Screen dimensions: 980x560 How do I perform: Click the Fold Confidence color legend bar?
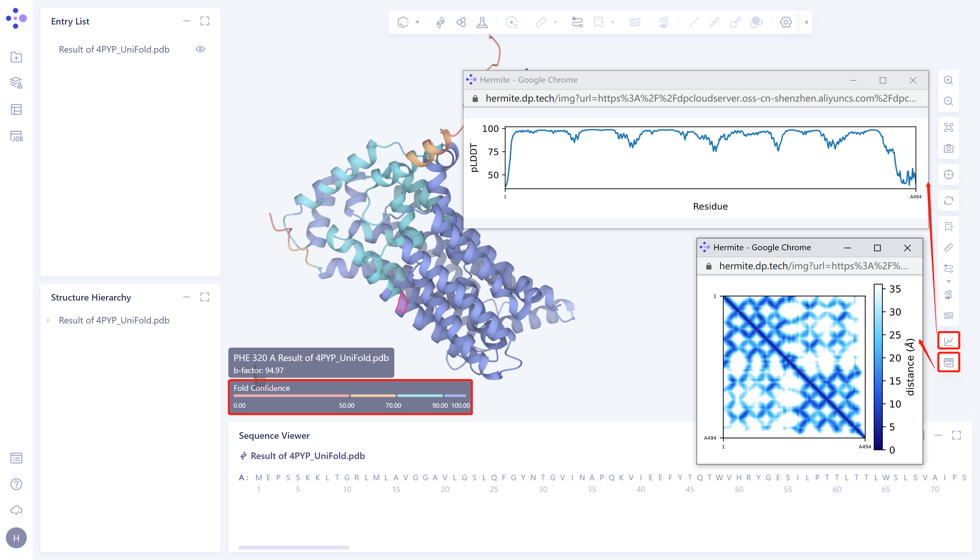tap(350, 395)
